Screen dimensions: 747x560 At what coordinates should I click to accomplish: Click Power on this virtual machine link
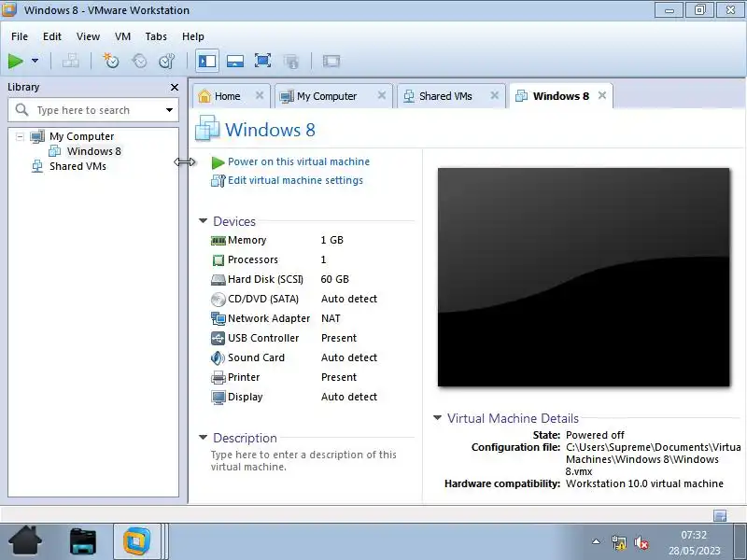pyautogui.click(x=298, y=161)
